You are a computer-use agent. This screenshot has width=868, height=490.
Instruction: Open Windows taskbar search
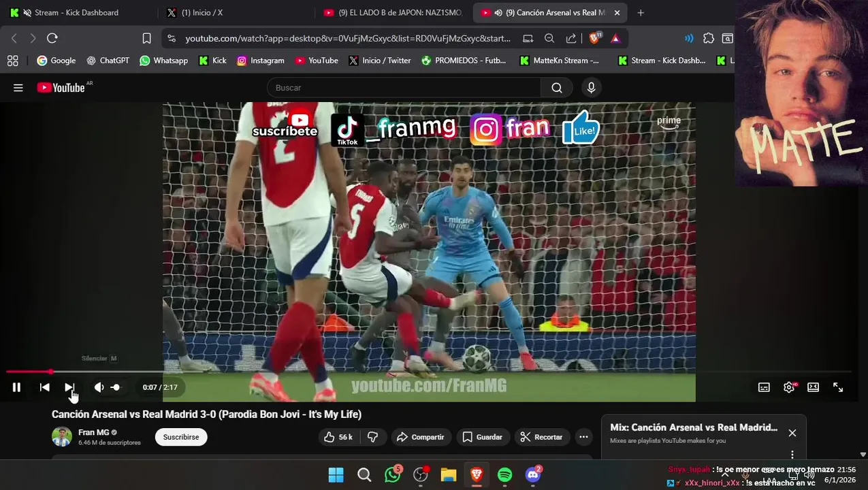click(x=364, y=475)
